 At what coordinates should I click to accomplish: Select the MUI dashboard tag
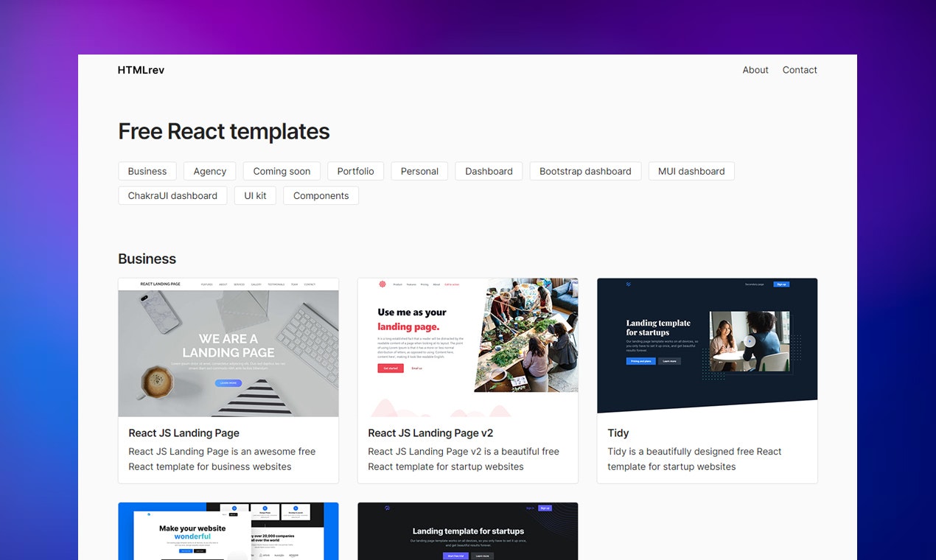691,171
